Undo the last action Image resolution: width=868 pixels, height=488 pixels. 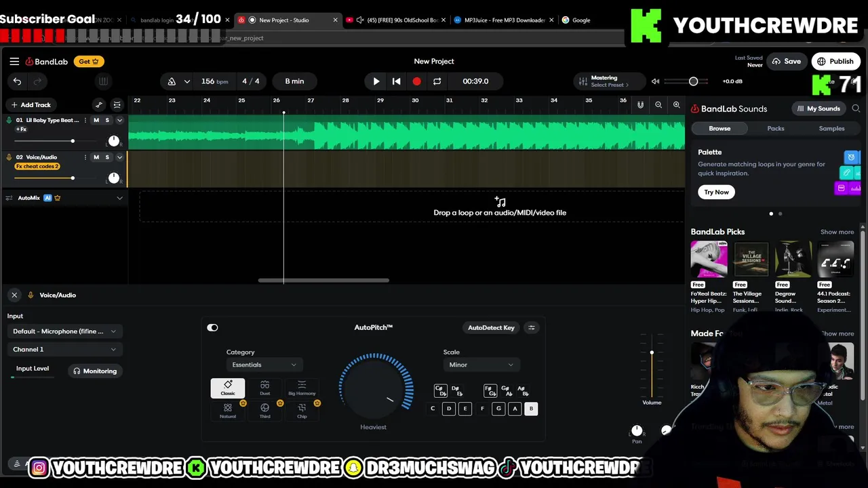[x=17, y=81]
